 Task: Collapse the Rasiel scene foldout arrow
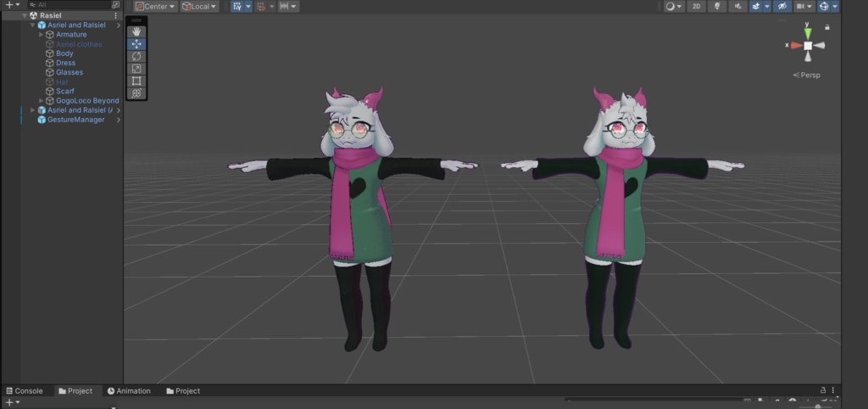tap(25, 15)
